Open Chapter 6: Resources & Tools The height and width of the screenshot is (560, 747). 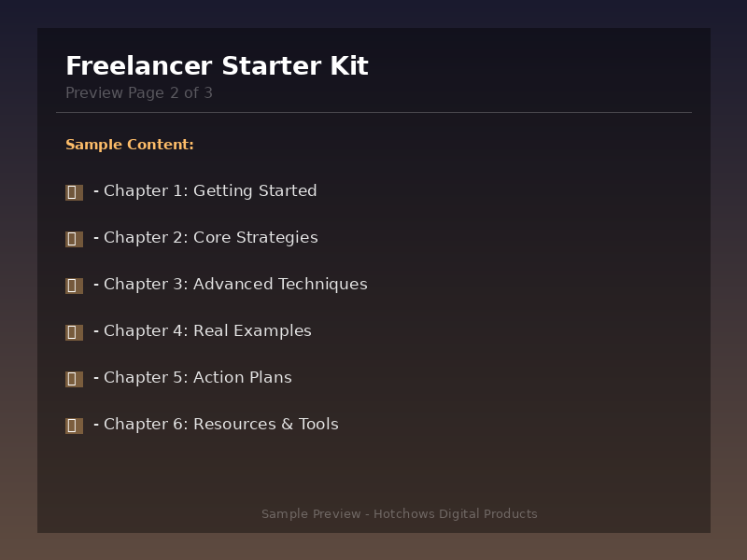click(x=220, y=425)
